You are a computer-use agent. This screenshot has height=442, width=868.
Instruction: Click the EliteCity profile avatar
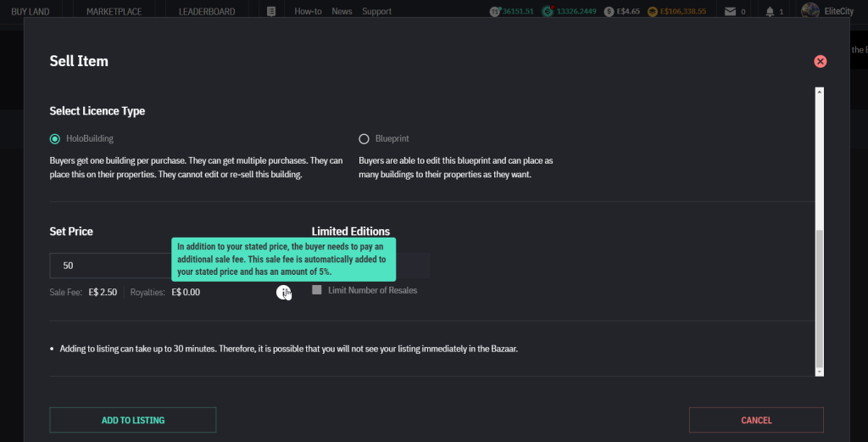810,11
